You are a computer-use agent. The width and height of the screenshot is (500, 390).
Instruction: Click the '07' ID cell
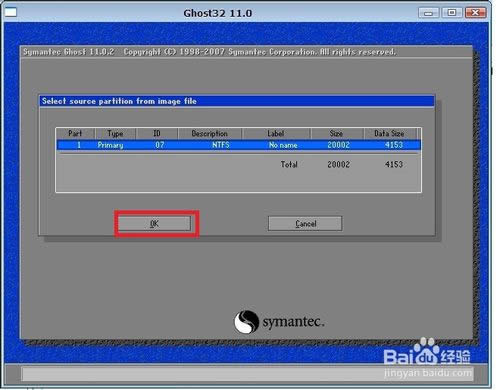pos(160,145)
